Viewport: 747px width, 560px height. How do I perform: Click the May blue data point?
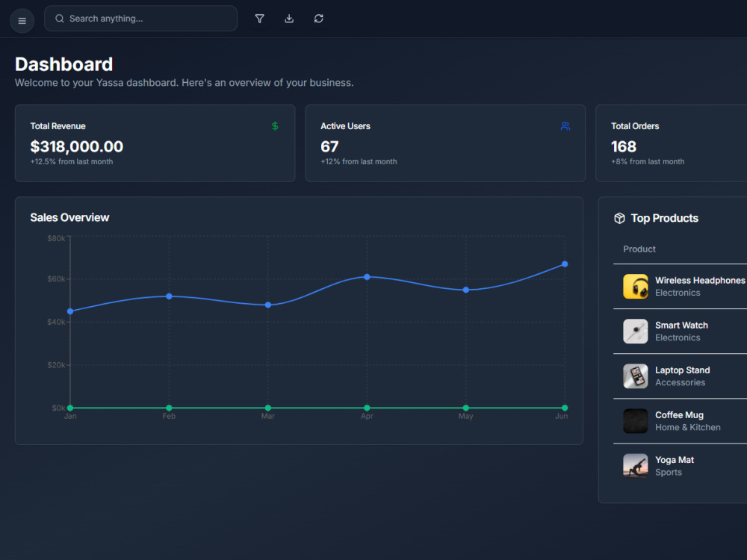click(x=466, y=290)
